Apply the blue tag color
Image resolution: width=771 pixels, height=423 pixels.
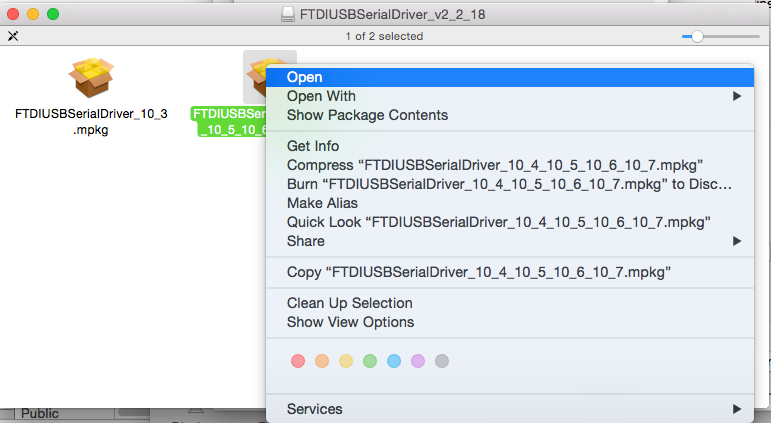click(394, 361)
